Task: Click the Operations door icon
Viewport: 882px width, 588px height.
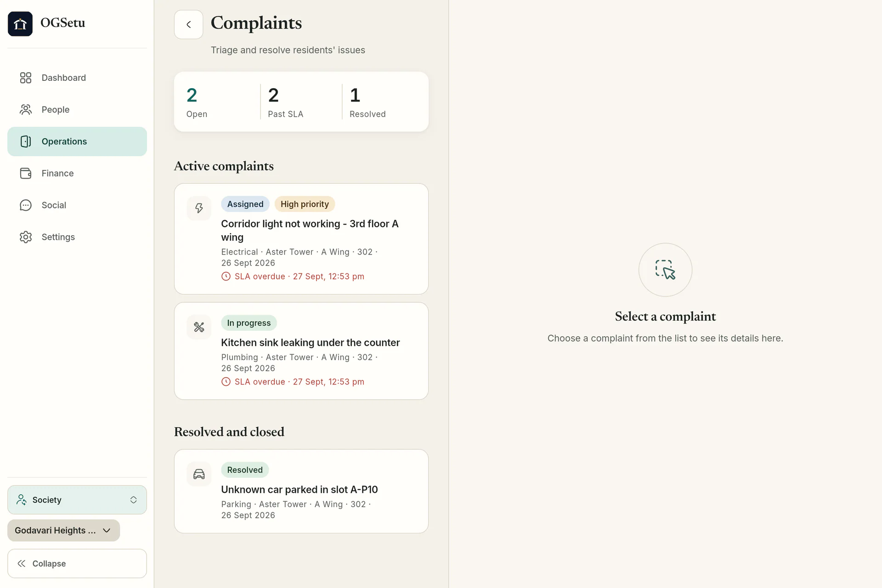Action: 26,141
